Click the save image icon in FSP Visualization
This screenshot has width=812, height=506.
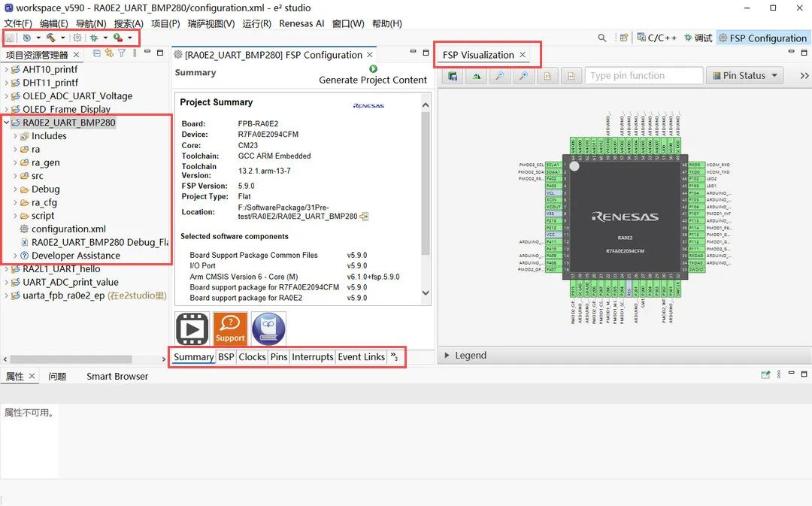click(x=453, y=76)
